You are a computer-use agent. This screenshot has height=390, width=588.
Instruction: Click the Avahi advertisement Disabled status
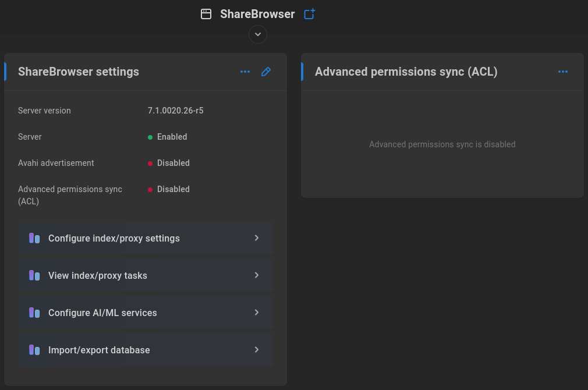(x=169, y=163)
